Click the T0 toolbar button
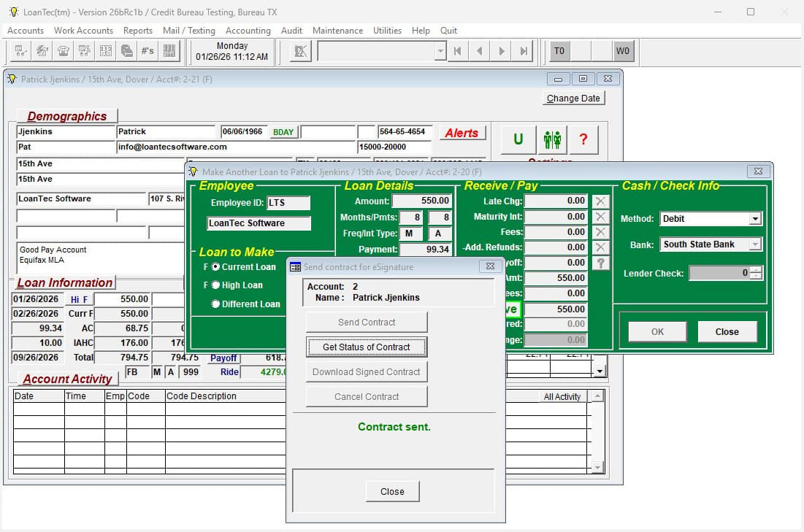 pos(559,51)
